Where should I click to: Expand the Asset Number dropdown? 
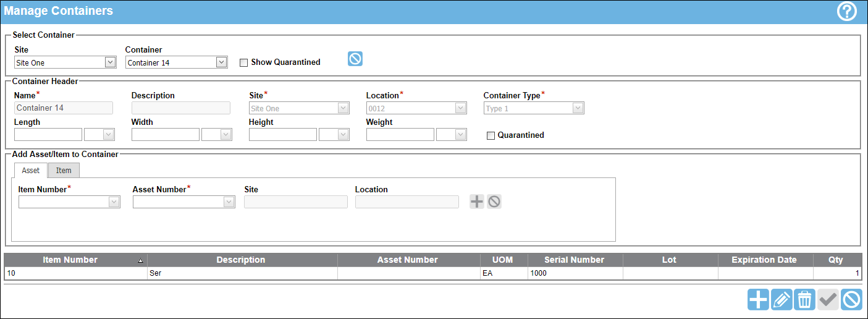click(x=184, y=202)
